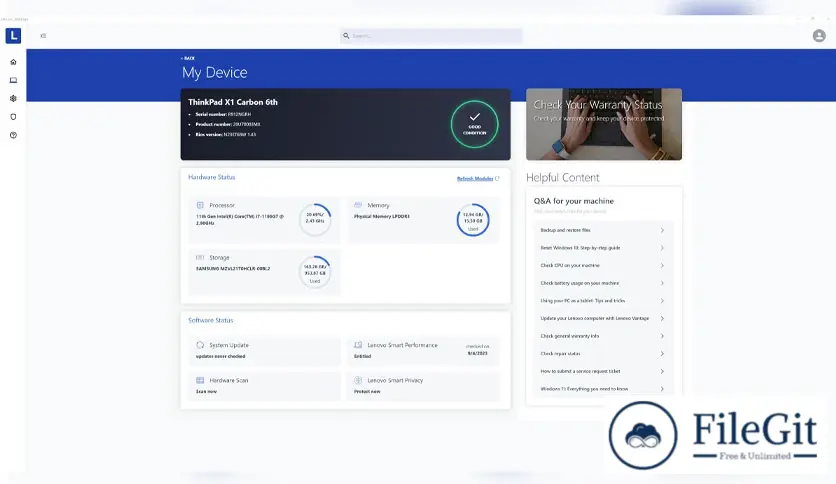Click the Lenovo L logo icon
Image resolution: width=836 pixels, height=484 pixels.
pyautogui.click(x=13, y=36)
